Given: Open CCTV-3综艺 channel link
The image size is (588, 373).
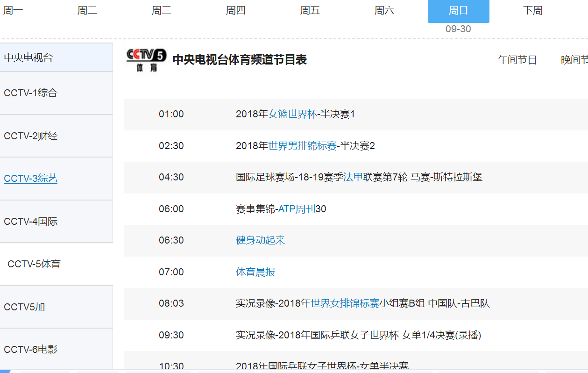Looking at the screenshot, I should click(x=31, y=179).
